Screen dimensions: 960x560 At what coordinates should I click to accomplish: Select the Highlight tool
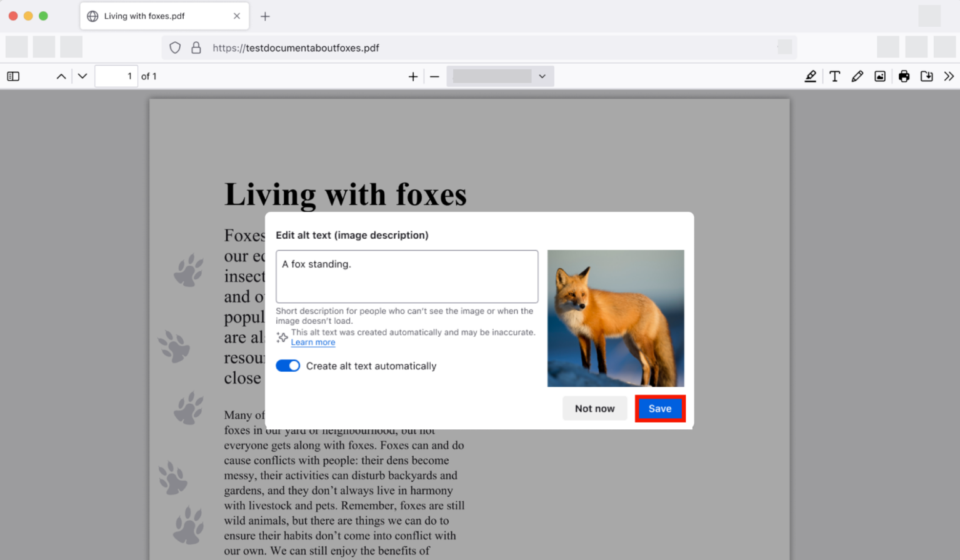point(811,76)
